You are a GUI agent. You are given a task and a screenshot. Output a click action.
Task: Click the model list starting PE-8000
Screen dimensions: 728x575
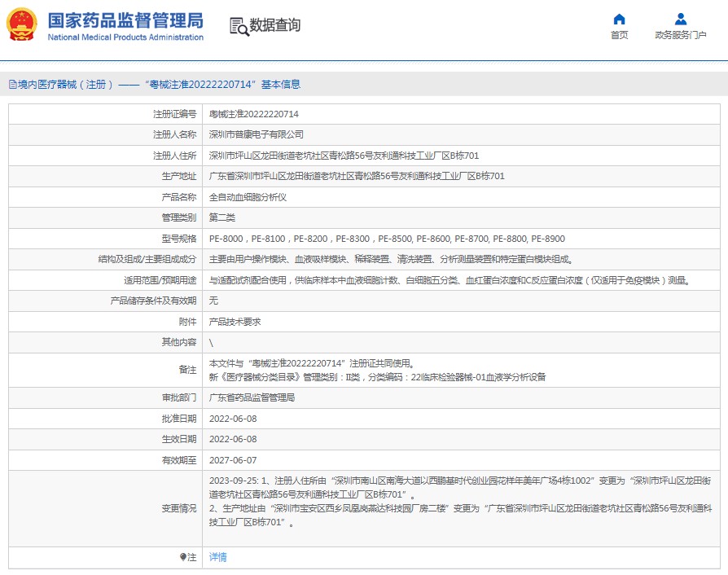(387, 239)
